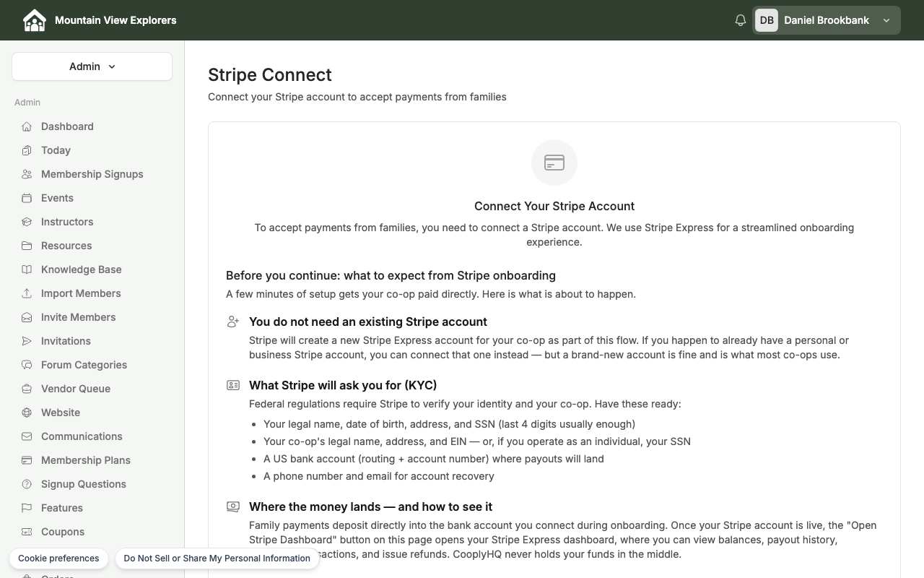Image resolution: width=924 pixels, height=578 pixels.
Task: Click the Cookie preferences button
Action: tap(58, 558)
